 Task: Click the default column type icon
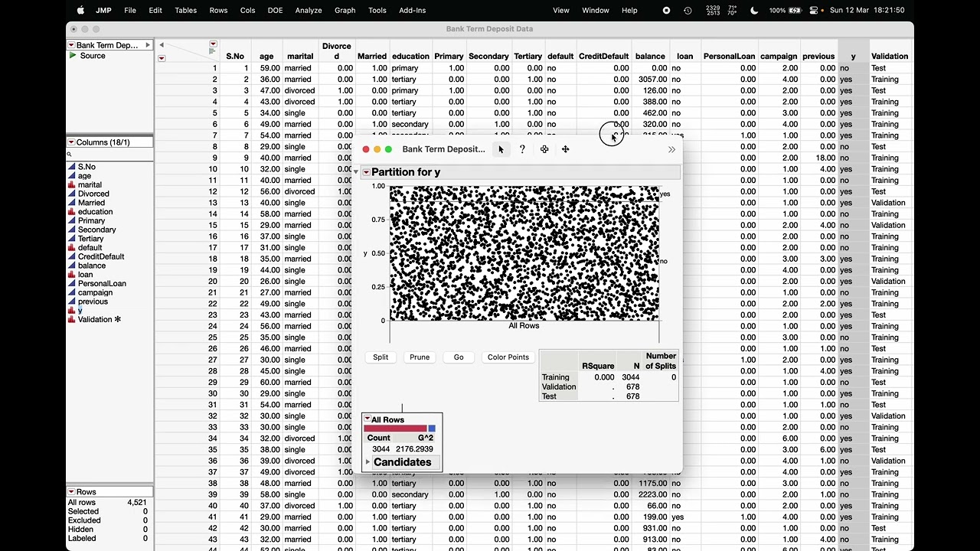[72, 248]
